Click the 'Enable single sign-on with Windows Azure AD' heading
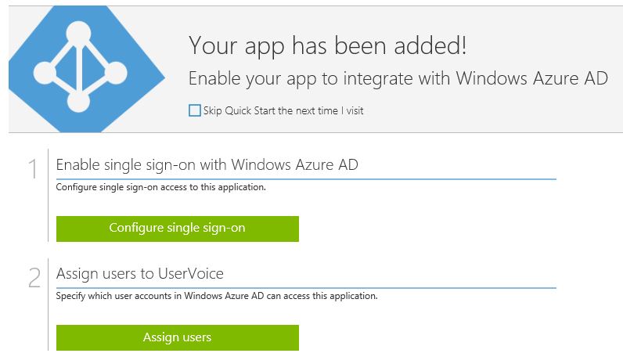The image size is (623, 364). tap(207, 165)
